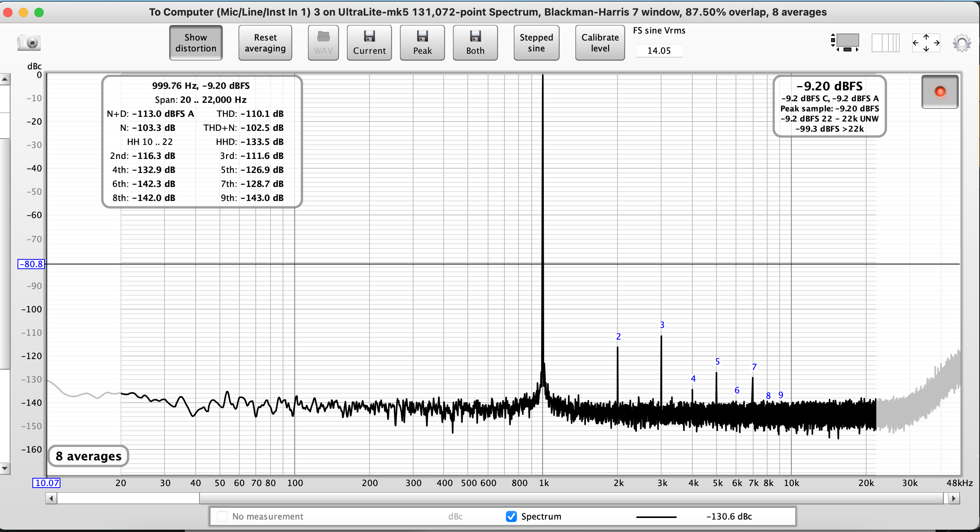Capture graph with the camera icon
This screenshot has height=532, width=980.
29,42
